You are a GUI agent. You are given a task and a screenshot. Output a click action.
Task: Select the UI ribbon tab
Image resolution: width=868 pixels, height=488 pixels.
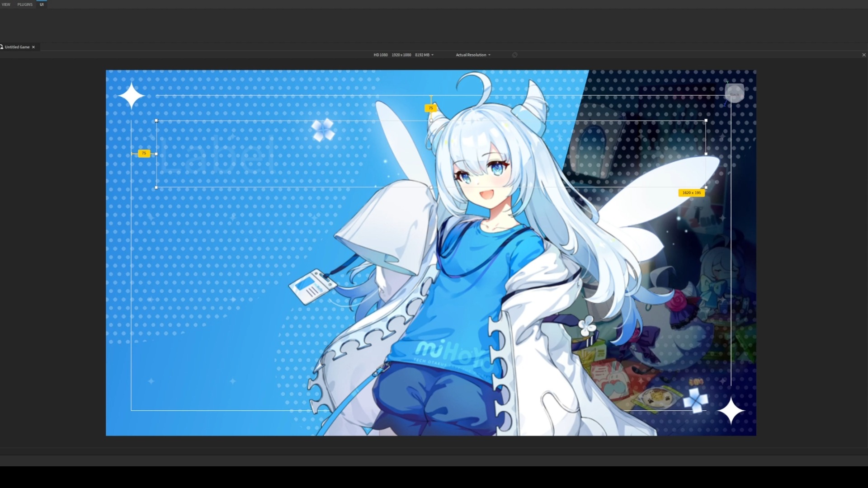(x=42, y=5)
